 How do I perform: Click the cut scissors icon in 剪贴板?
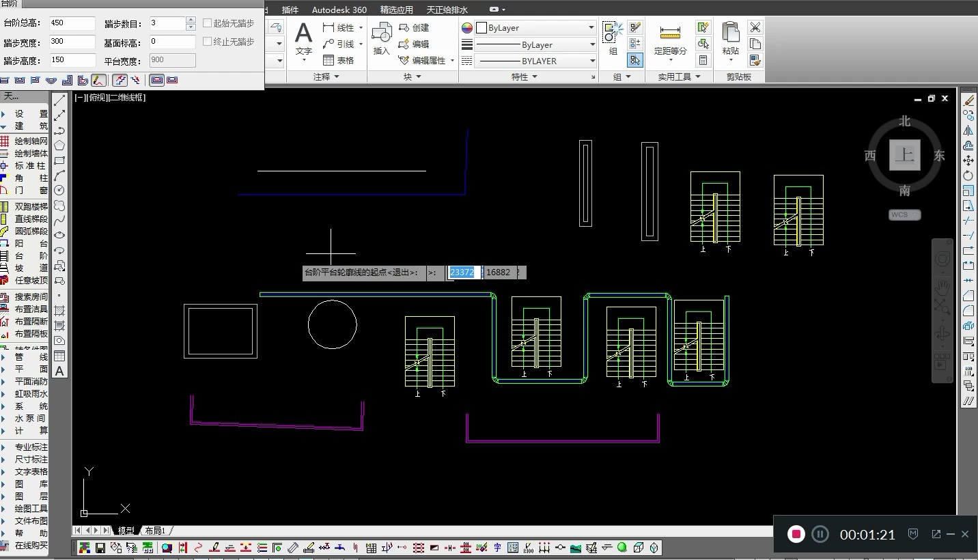tap(755, 27)
